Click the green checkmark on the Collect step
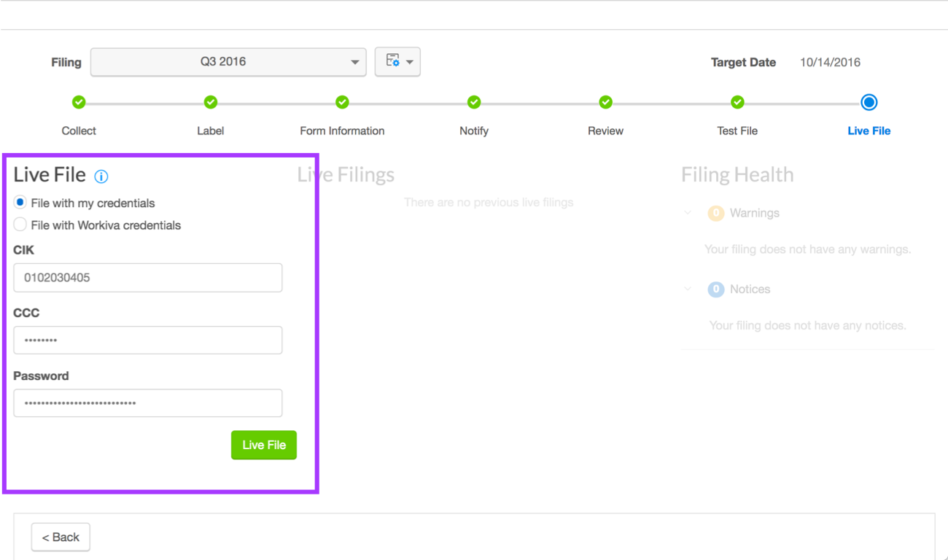 tap(79, 102)
